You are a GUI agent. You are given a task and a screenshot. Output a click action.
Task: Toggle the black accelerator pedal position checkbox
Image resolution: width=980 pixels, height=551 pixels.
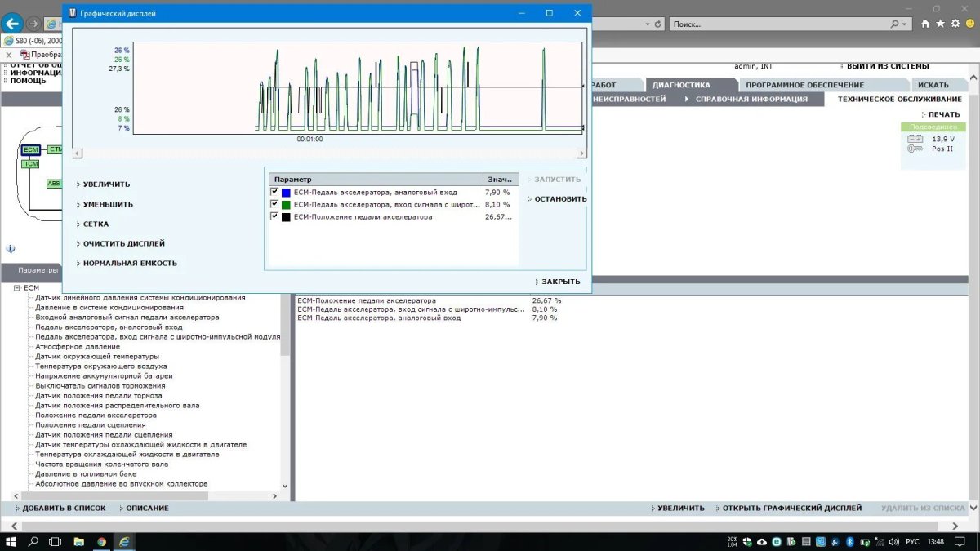274,217
